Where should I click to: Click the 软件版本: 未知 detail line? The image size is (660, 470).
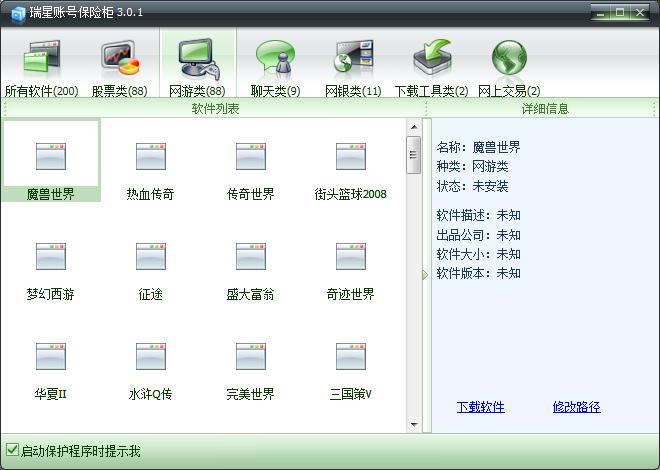point(479,274)
